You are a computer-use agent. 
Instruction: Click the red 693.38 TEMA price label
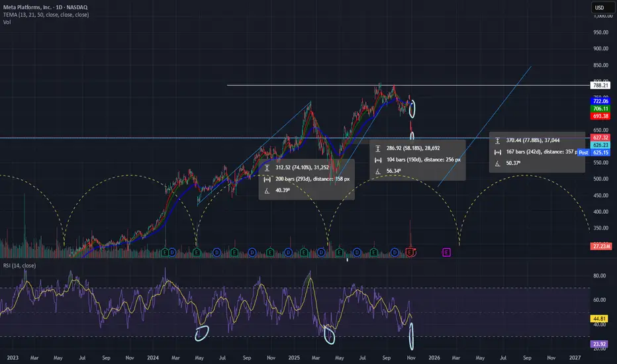[x=600, y=116]
